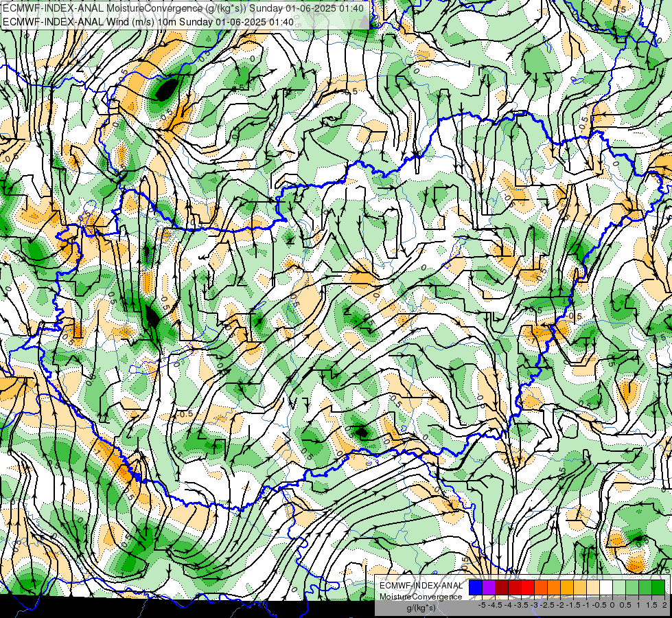Viewport: 672px width, 618px height.
Task: Click the white legend swatch
Action: [x=606, y=588]
